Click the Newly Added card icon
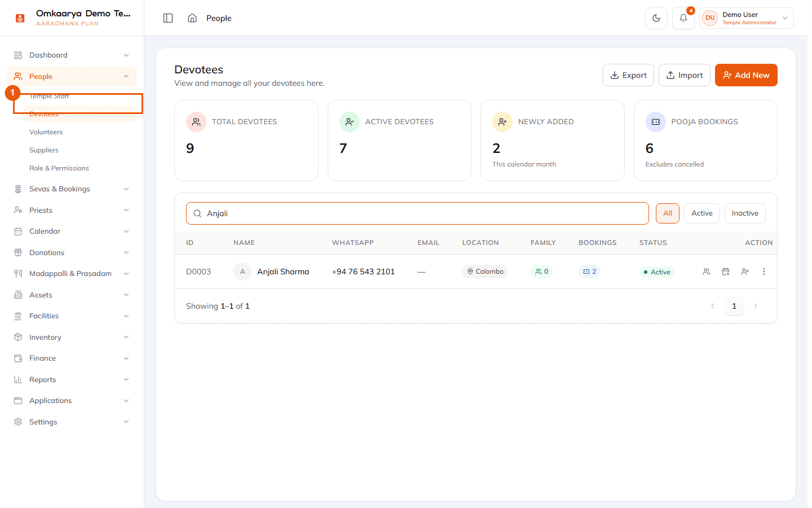Image resolution: width=812 pixels, height=508 pixels. [502, 122]
